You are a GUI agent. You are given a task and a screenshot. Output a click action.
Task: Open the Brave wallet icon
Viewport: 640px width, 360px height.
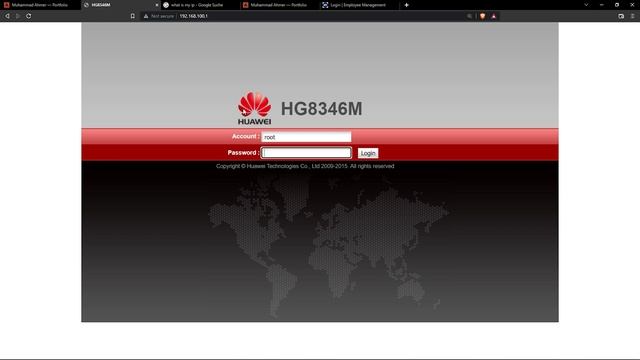pos(621,16)
